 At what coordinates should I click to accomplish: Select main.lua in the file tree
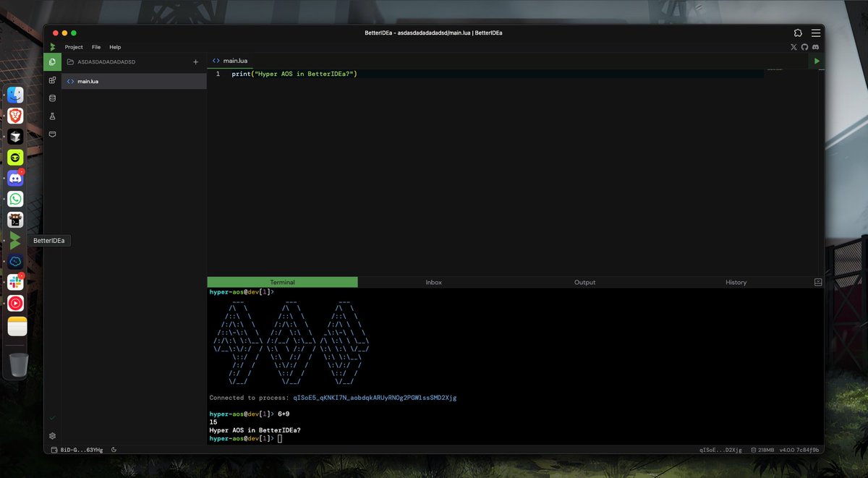[x=134, y=81]
